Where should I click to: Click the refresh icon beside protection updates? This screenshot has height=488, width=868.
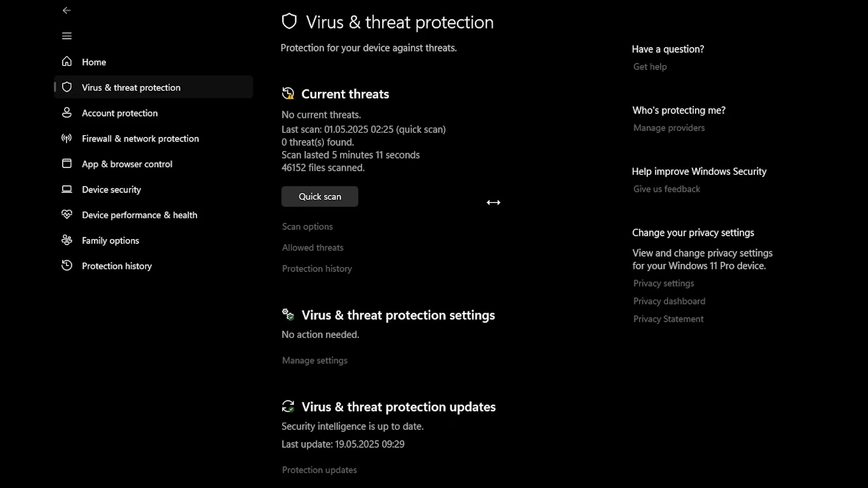[288, 406]
